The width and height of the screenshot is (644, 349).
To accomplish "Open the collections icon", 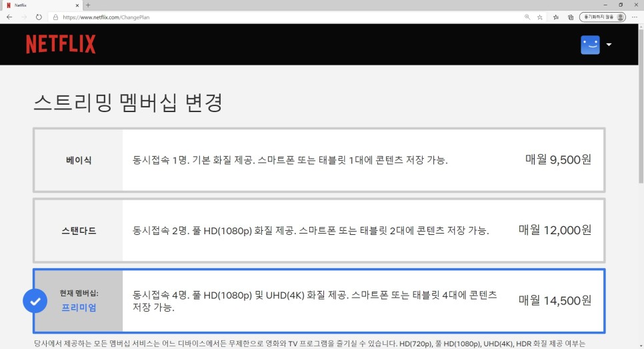I will tap(571, 17).
